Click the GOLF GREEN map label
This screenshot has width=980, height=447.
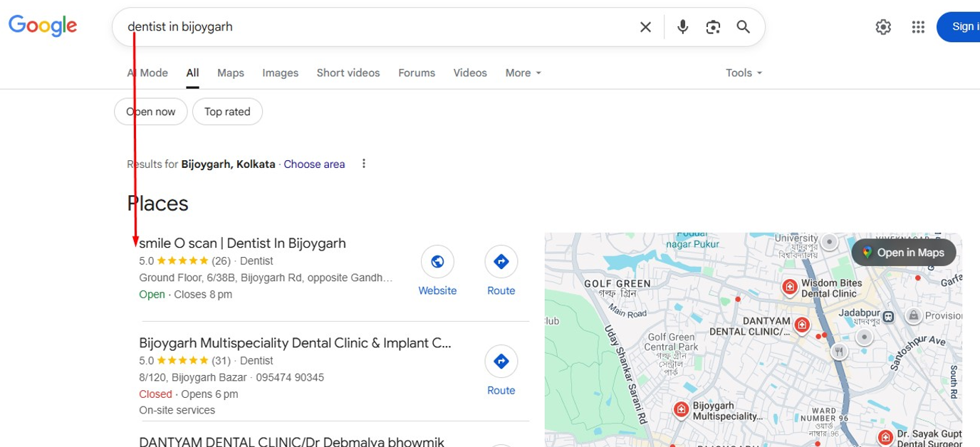pos(617,283)
